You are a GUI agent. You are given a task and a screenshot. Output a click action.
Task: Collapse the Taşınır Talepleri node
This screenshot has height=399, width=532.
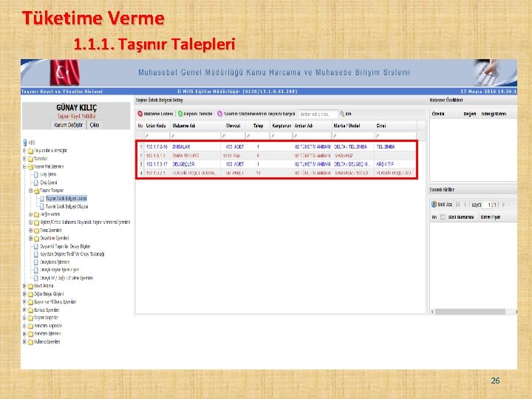(30, 191)
